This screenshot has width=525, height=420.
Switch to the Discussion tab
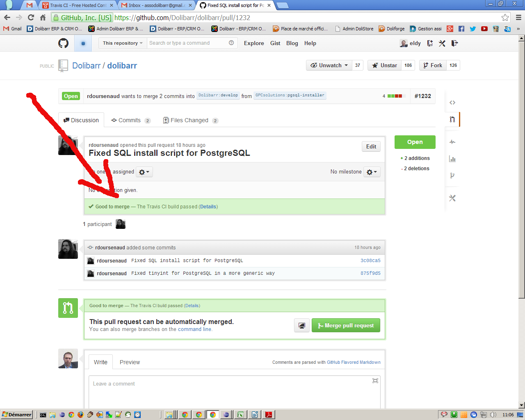coord(81,120)
